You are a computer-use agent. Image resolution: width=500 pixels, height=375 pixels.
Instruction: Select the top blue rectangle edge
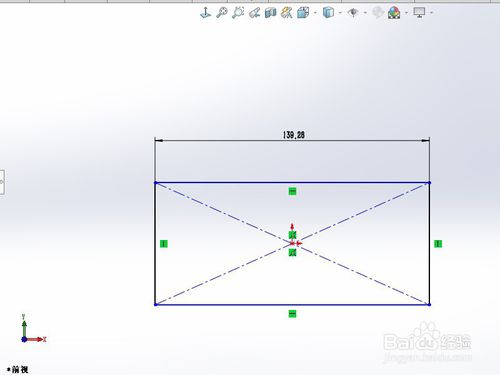point(292,183)
